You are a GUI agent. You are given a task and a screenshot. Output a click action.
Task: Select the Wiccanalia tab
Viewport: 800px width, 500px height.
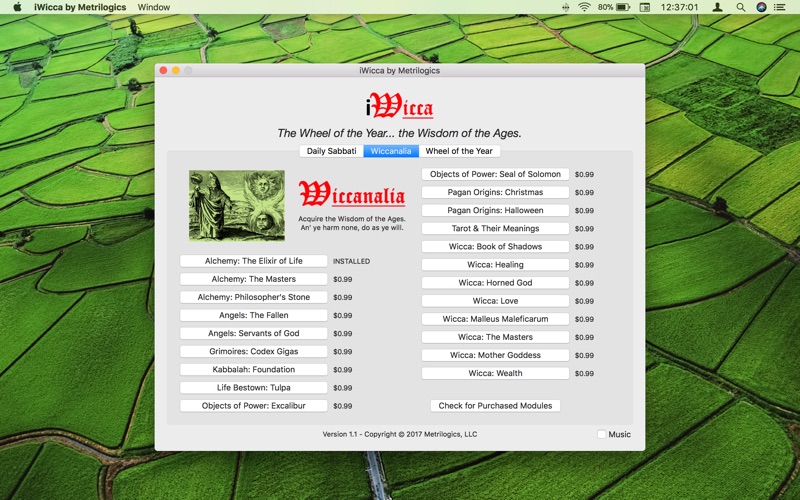click(391, 151)
